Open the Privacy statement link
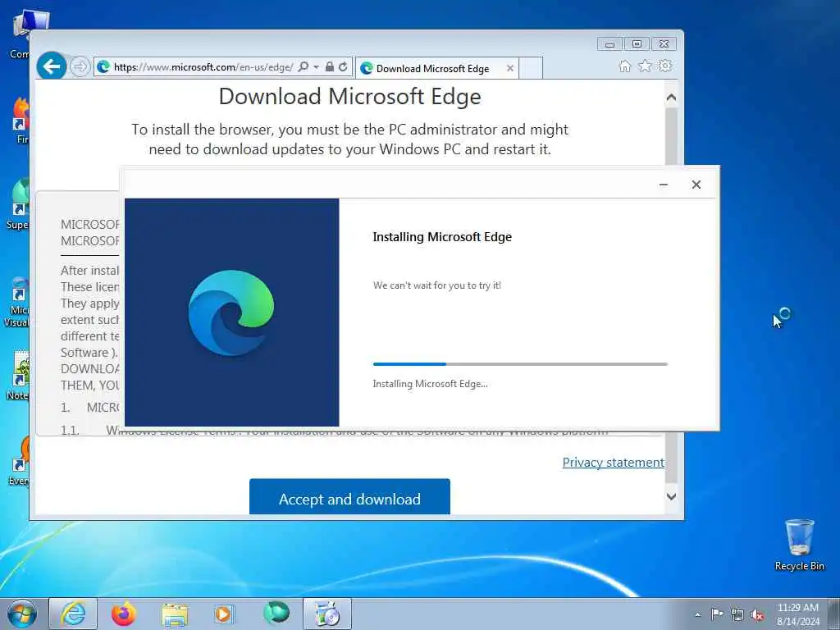Image resolution: width=840 pixels, height=630 pixels. (614, 463)
